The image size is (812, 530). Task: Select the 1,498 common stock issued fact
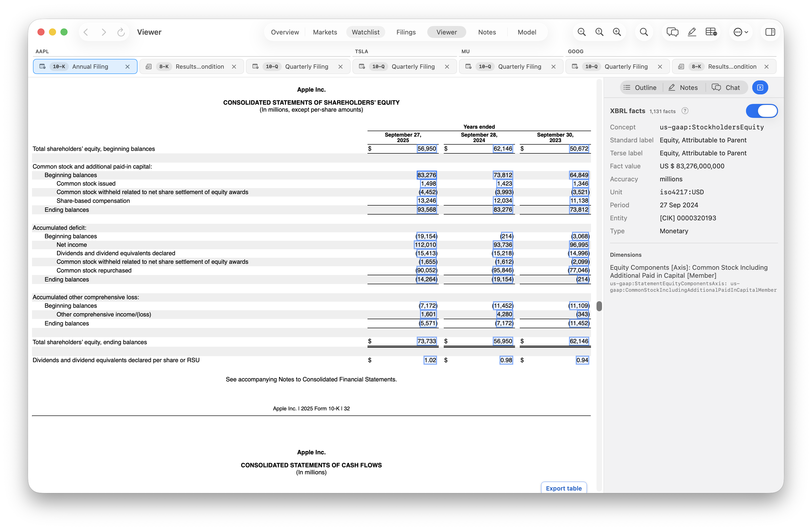point(428,183)
